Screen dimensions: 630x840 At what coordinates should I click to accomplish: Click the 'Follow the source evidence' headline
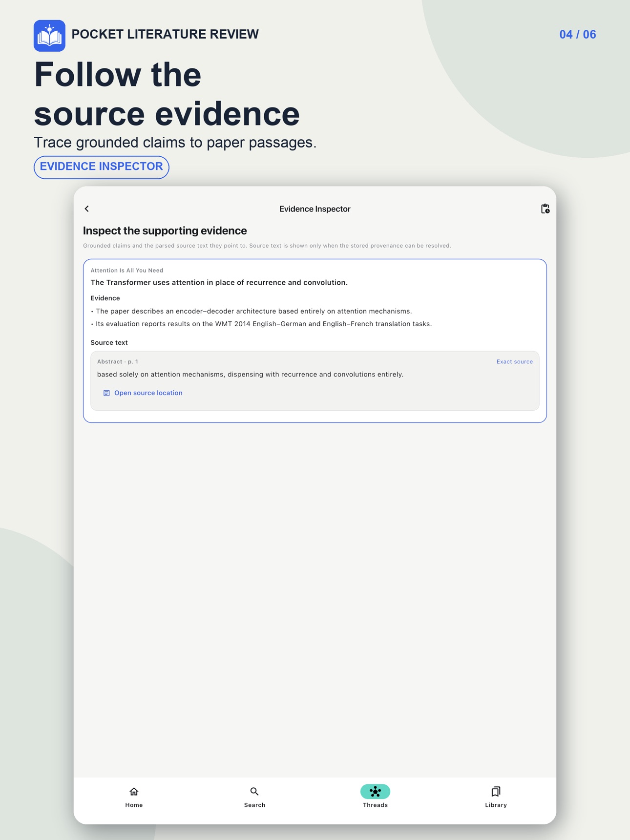click(x=167, y=94)
